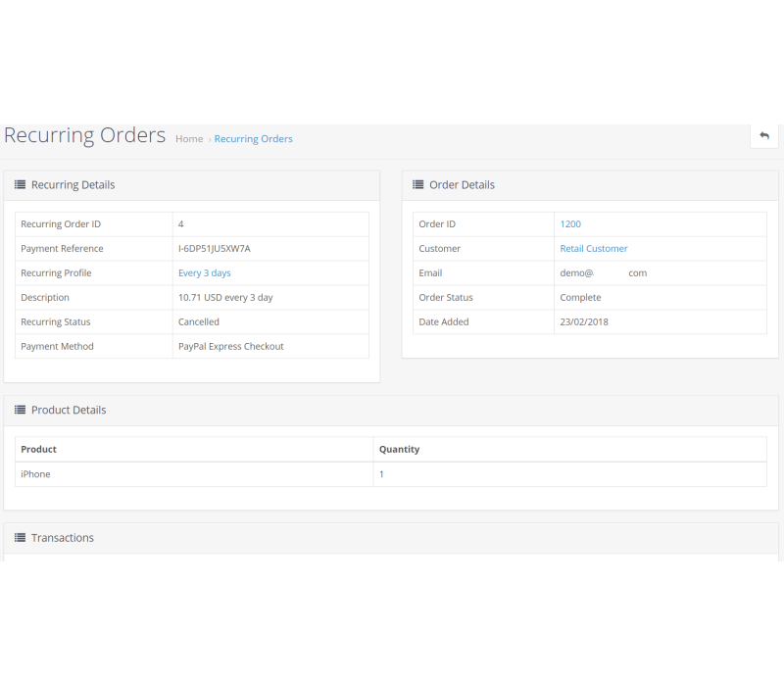Image resolution: width=784 pixels, height=686 pixels.
Task: Click the PayPal Express Checkout value
Action: point(230,347)
